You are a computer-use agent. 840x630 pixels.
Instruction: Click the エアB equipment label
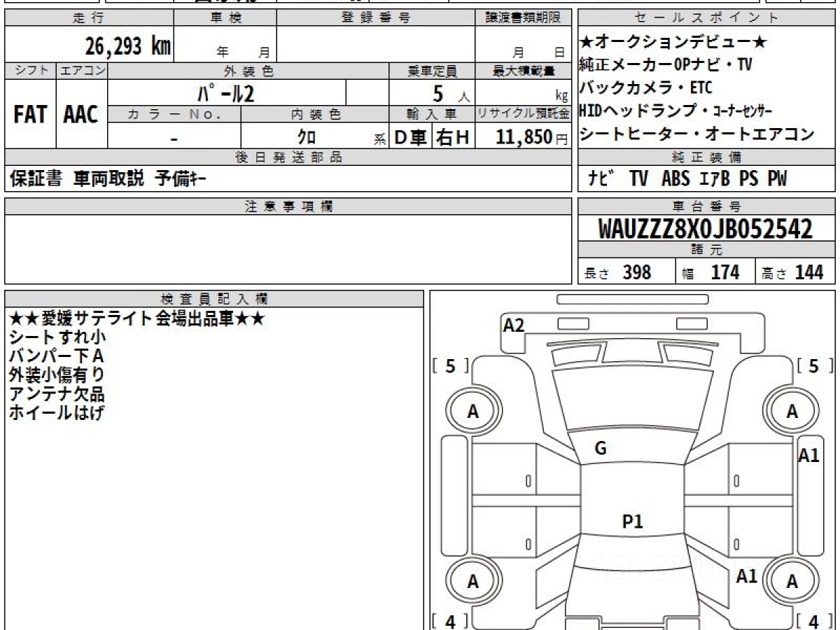pos(715,179)
